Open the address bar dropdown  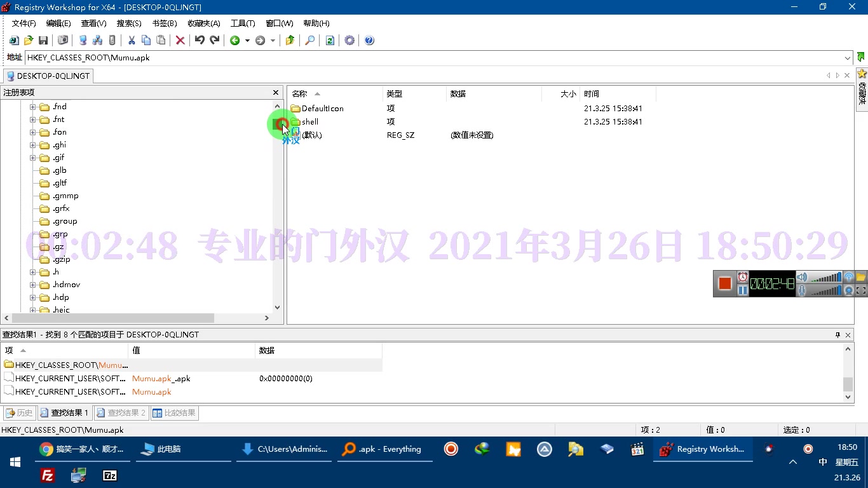click(x=848, y=58)
